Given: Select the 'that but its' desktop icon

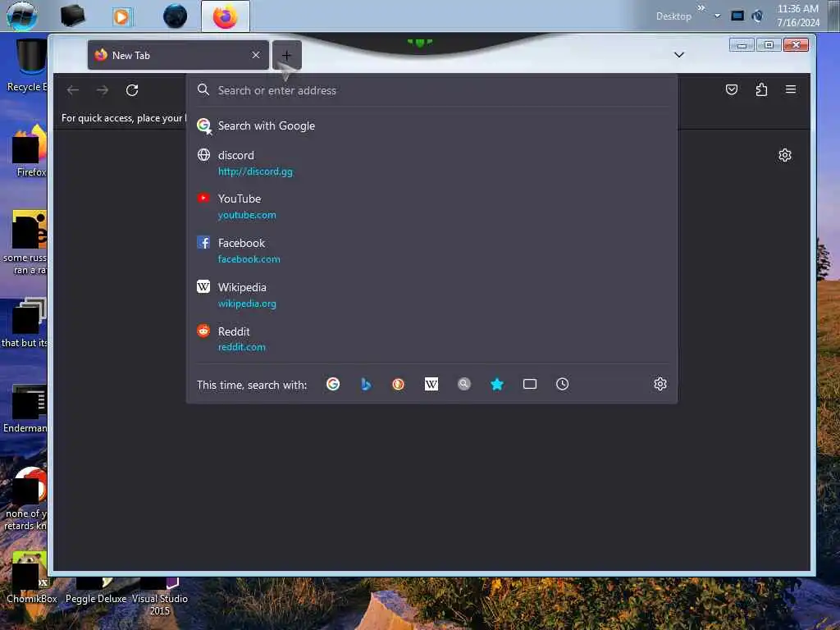Looking at the screenshot, I should click(25, 323).
